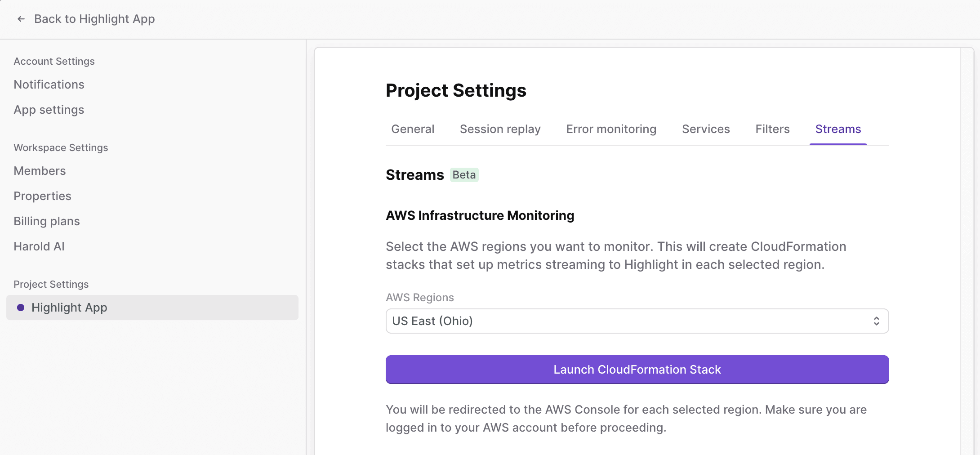Switch to the General tab

click(x=412, y=129)
